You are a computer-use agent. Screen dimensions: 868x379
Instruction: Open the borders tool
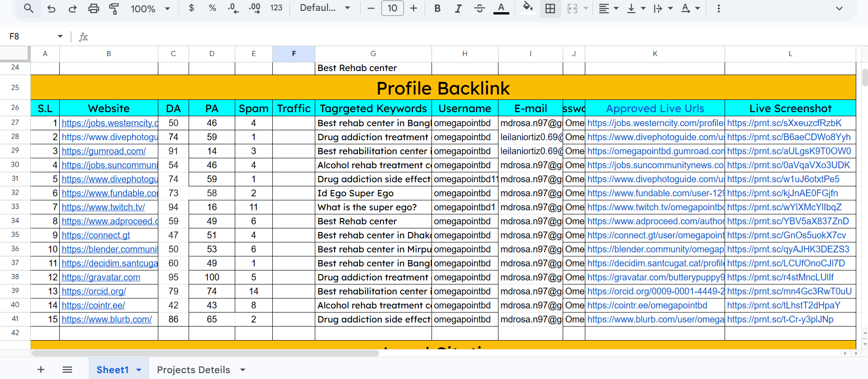550,8
